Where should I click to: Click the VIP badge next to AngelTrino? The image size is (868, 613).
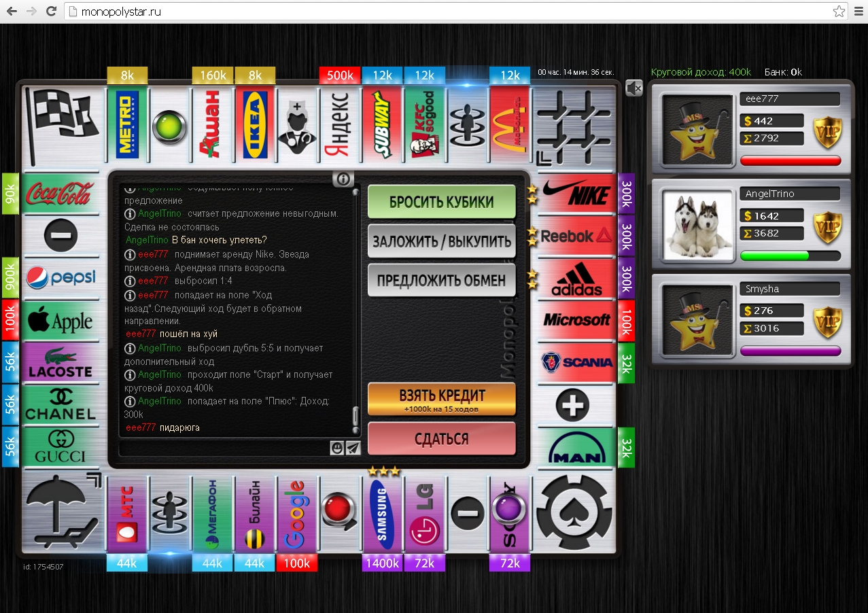click(x=828, y=226)
